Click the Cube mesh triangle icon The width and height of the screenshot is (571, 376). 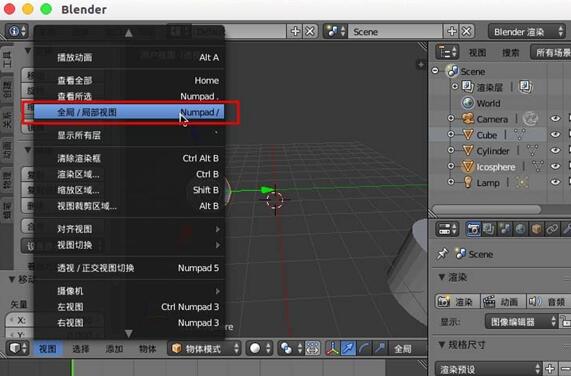tap(468, 135)
